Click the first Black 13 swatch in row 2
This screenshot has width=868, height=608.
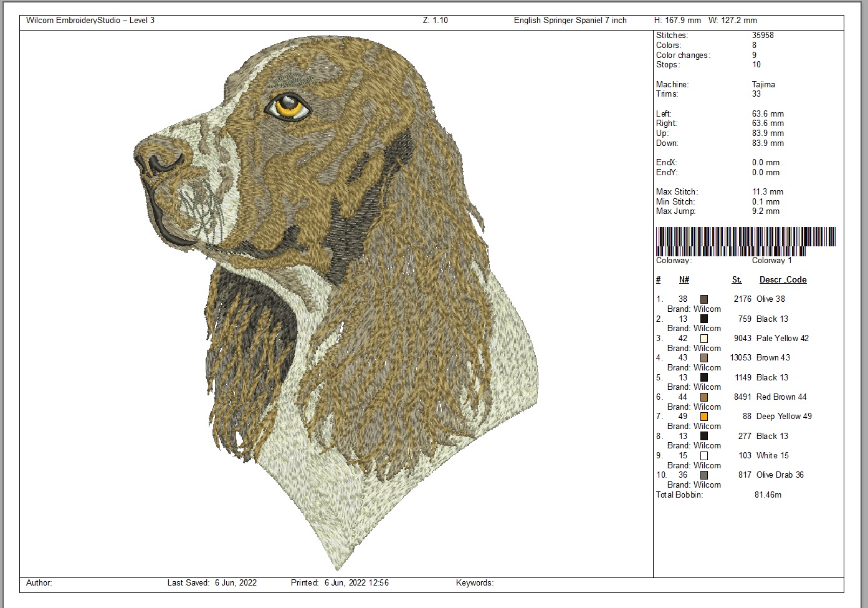(x=704, y=319)
